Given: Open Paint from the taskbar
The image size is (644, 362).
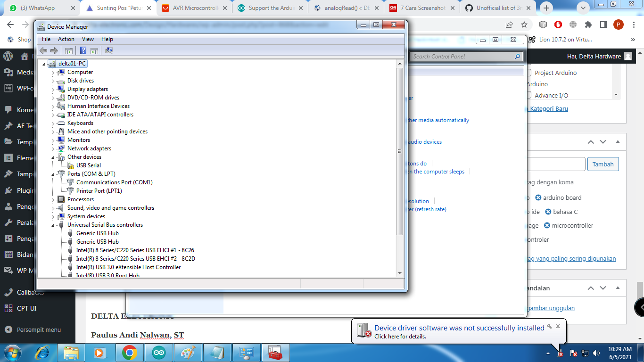Looking at the screenshot, I should [188, 353].
